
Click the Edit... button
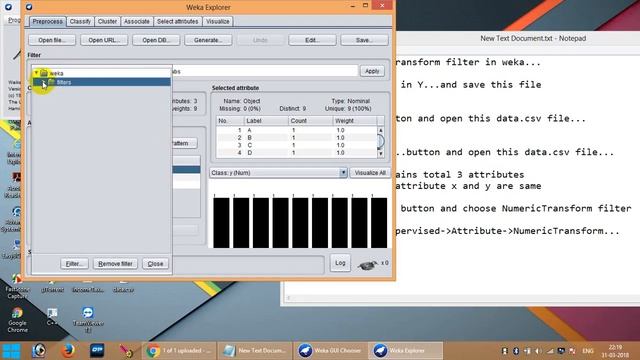(312, 40)
